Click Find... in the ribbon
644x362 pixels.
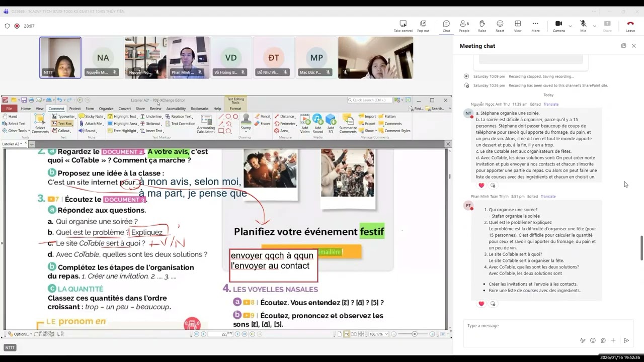416,109
